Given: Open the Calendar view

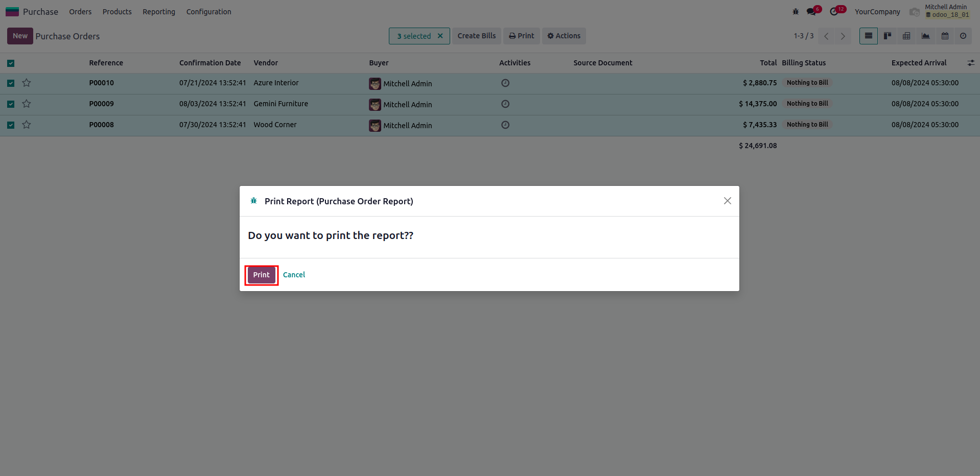Looking at the screenshot, I should (945, 36).
